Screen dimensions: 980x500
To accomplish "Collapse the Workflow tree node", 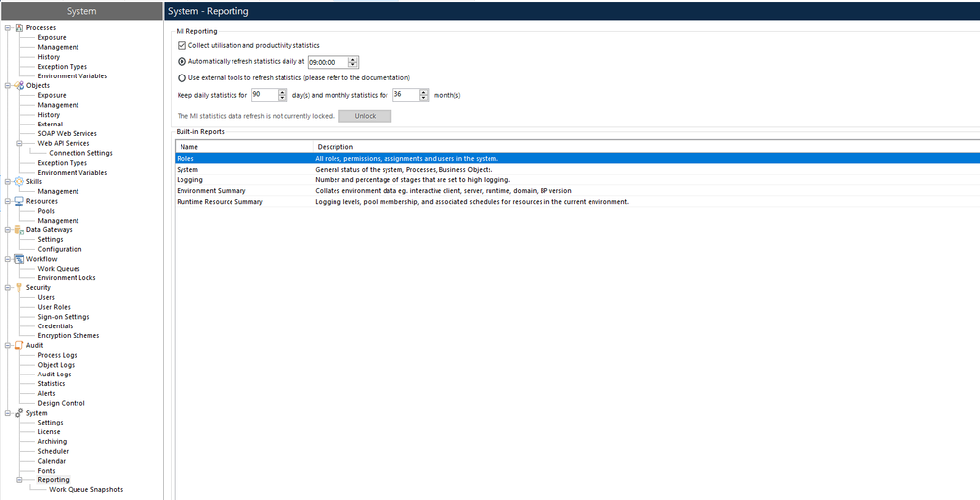I will 8,259.
